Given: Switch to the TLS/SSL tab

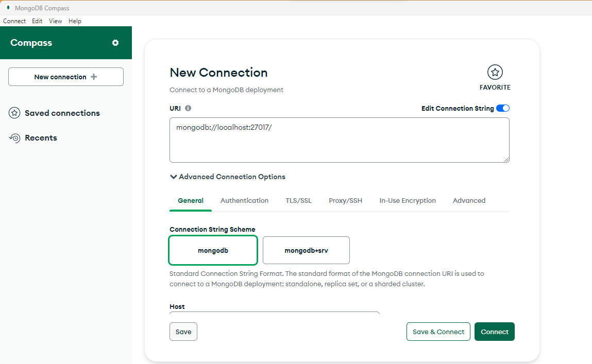Looking at the screenshot, I should pos(299,201).
